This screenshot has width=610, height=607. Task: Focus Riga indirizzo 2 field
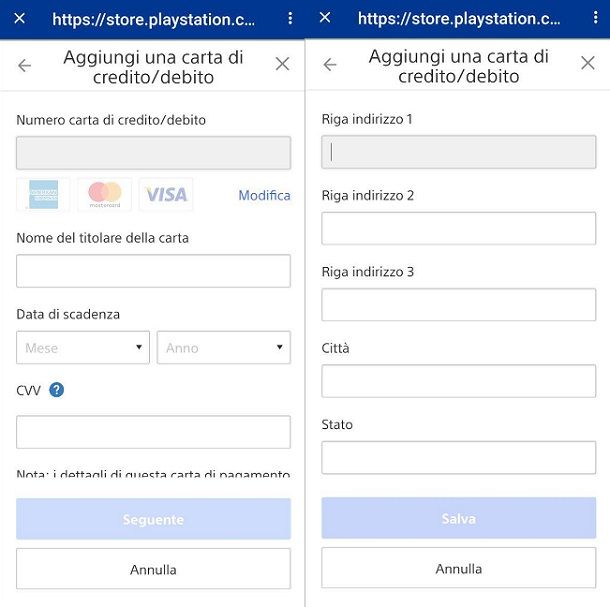click(459, 228)
